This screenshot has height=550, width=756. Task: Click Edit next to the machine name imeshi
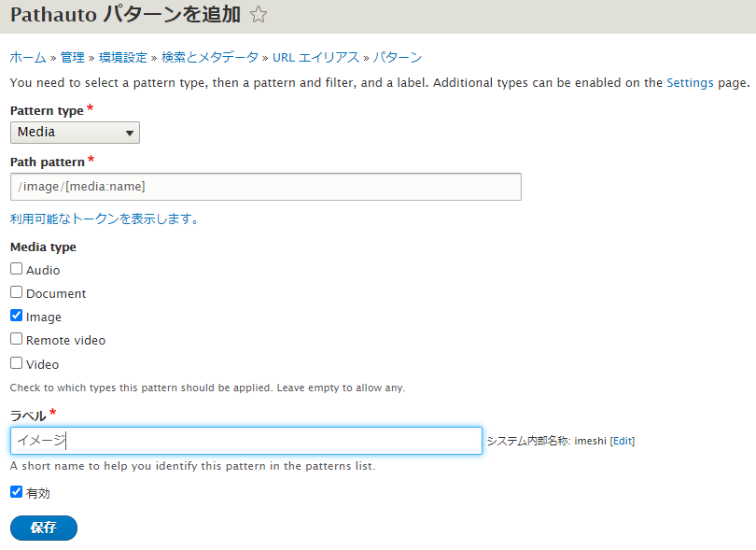(x=623, y=441)
